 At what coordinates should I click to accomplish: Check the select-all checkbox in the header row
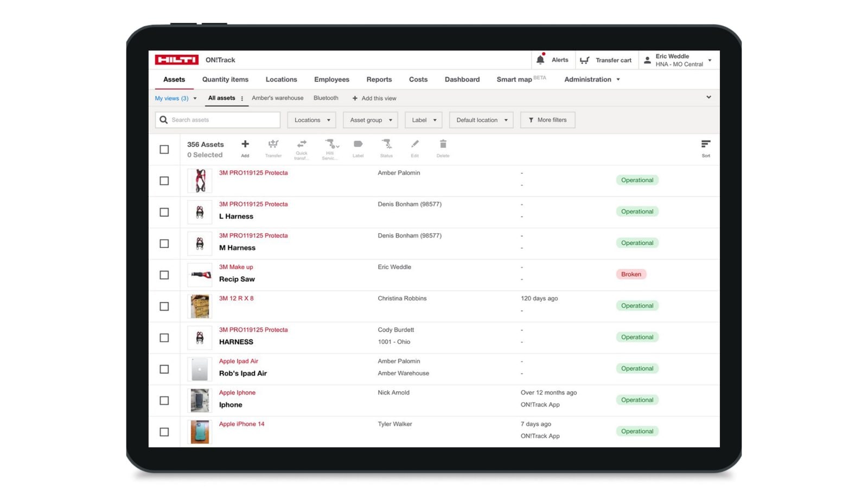164,149
